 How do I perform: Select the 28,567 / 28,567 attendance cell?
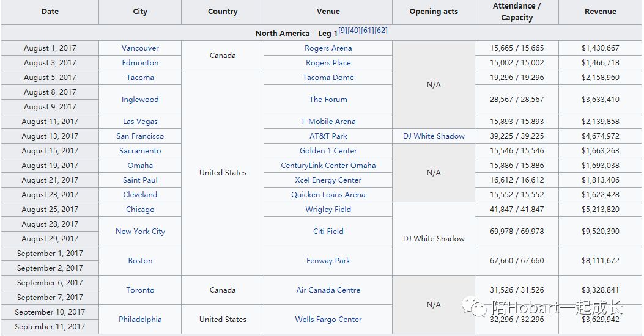tap(517, 100)
